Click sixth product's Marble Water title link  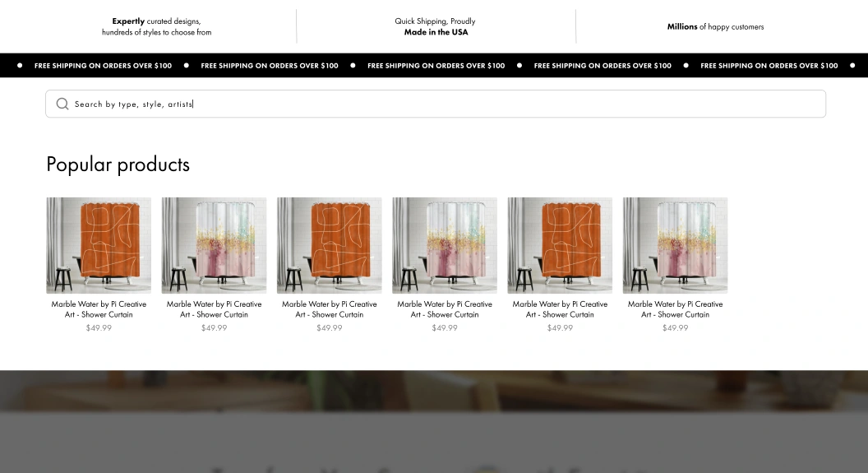coord(676,309)
